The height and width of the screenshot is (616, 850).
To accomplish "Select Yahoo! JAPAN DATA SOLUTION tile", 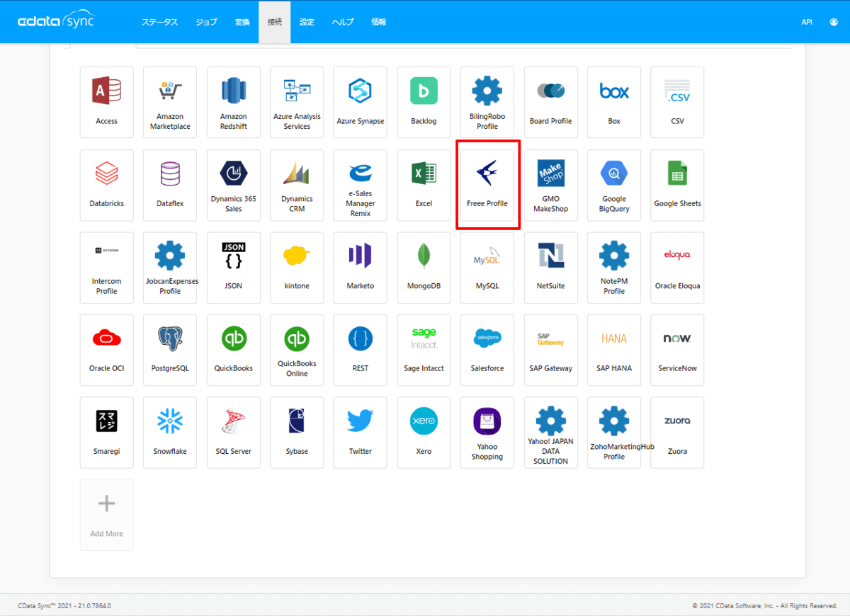I will tap(550, 433).
